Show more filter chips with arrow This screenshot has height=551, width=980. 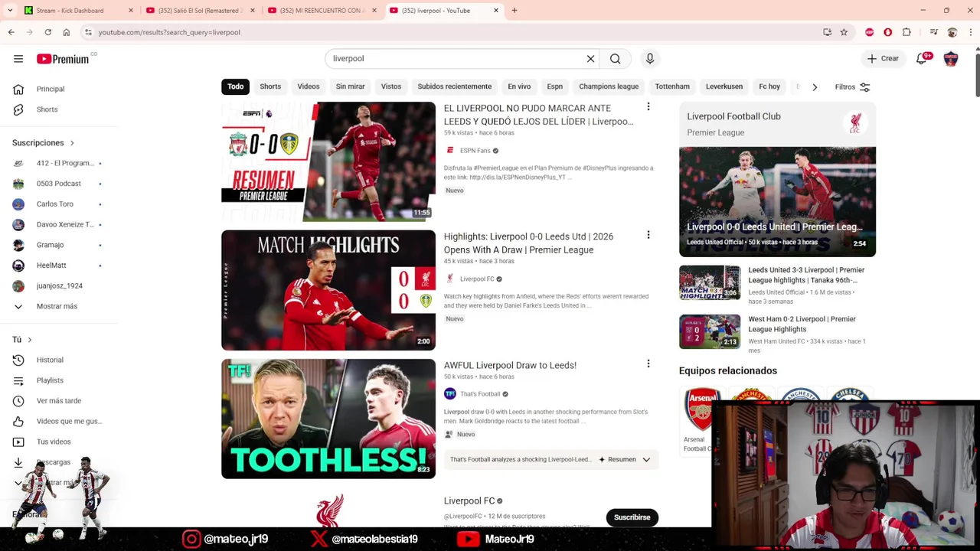tap(815, 87)
